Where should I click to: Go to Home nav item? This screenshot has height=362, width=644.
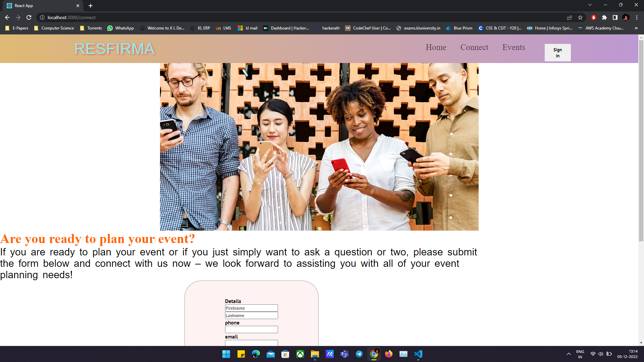436,47
